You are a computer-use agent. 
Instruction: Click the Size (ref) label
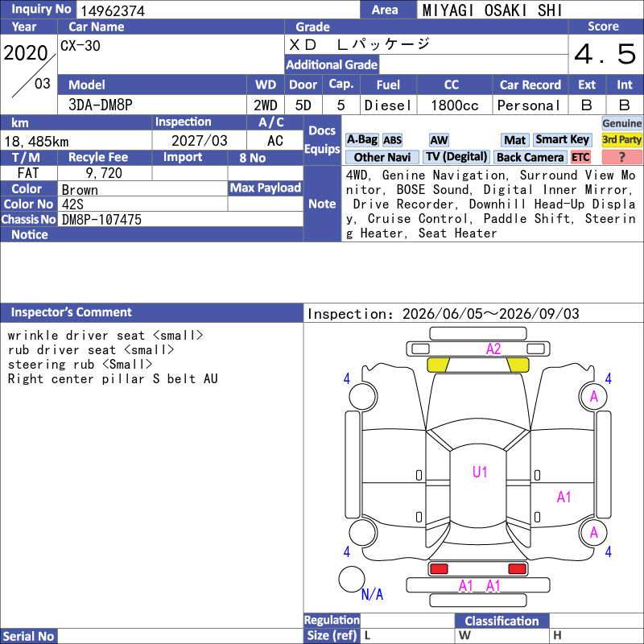tap(332, 635)
